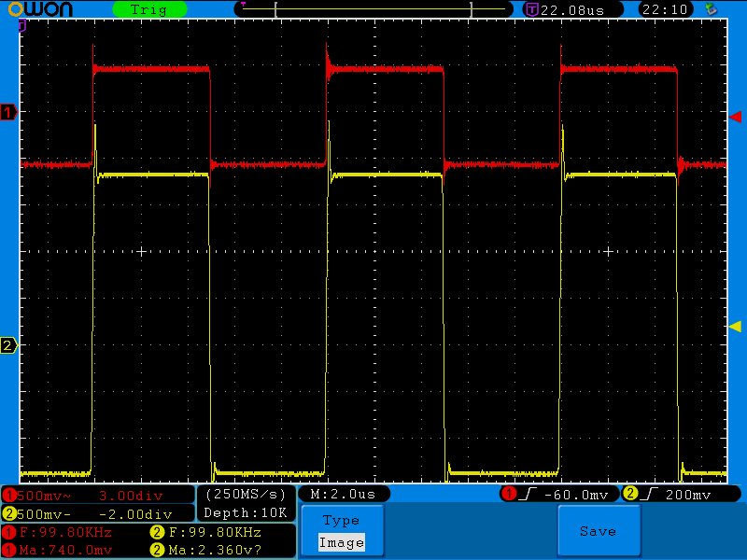
Task: Click the purple trigger marker at grid corner
Action: tap(21, 26)
